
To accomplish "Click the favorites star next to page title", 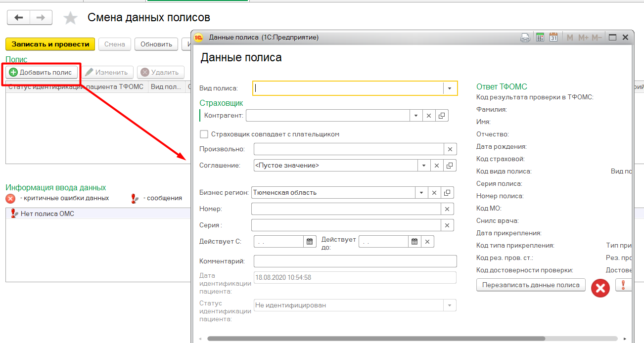I will click(71, 18).
